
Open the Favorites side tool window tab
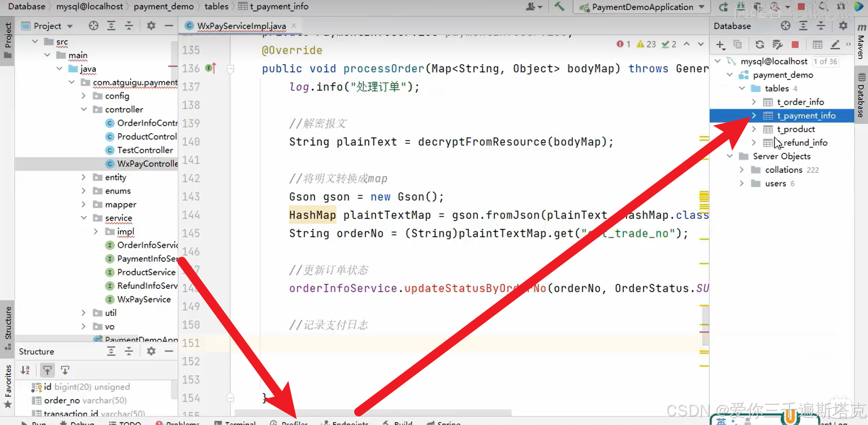7,387
